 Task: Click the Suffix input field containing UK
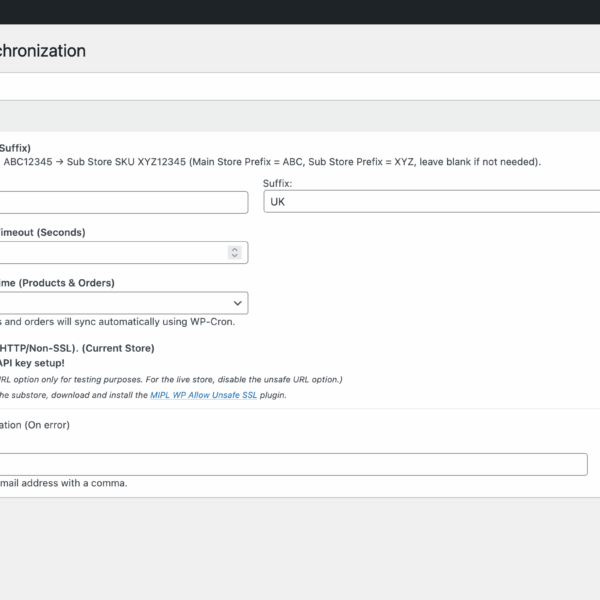click(432, 201)
